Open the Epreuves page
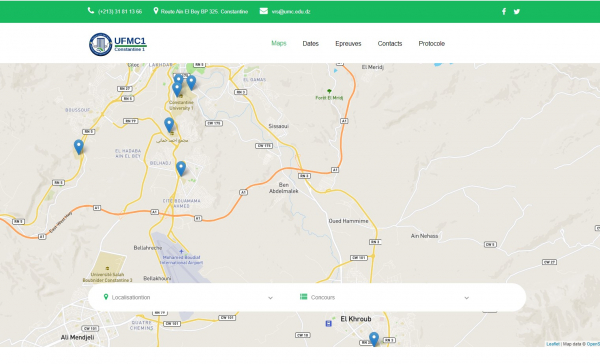The width and height of the screenshot is (600, 364). (348, 44)
